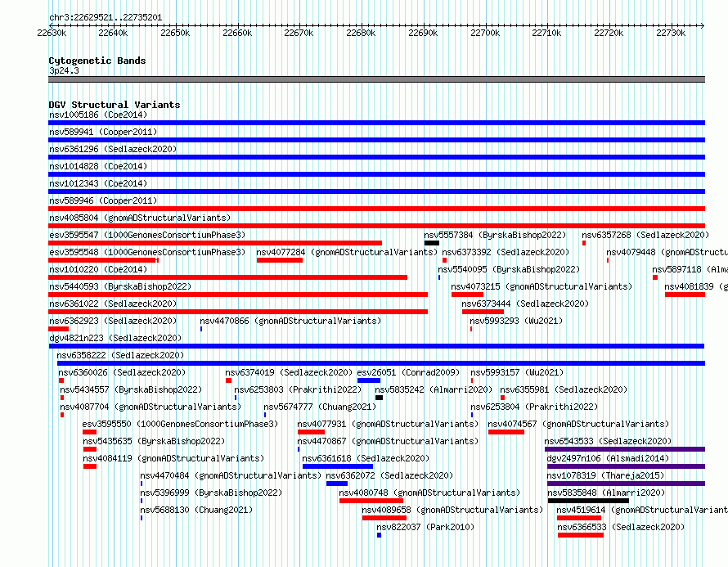The image size is (728, 567).
Task: Open nsv6373444 (Sedlazeck2020) entry
Action: (x=525, y=304)
